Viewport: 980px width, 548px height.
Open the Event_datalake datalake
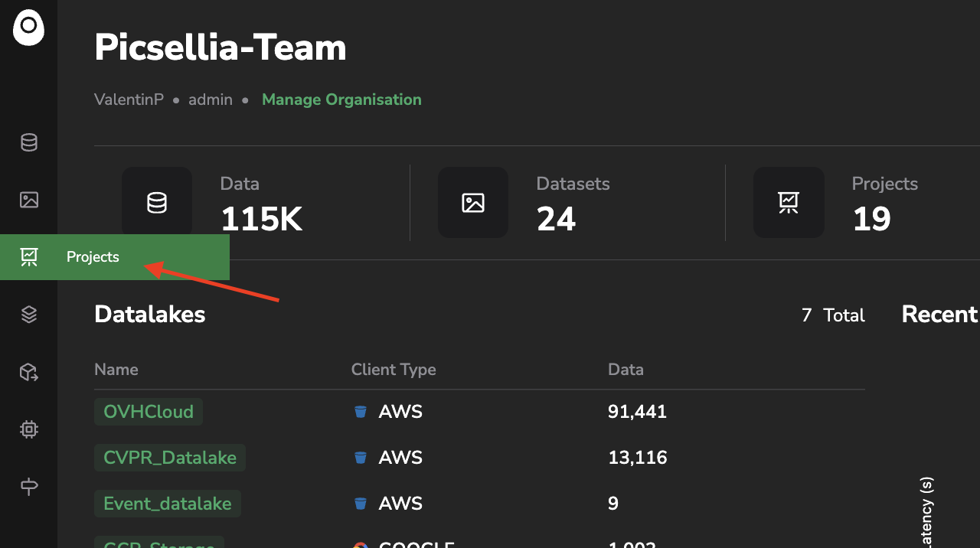click(x=168, y=504)
